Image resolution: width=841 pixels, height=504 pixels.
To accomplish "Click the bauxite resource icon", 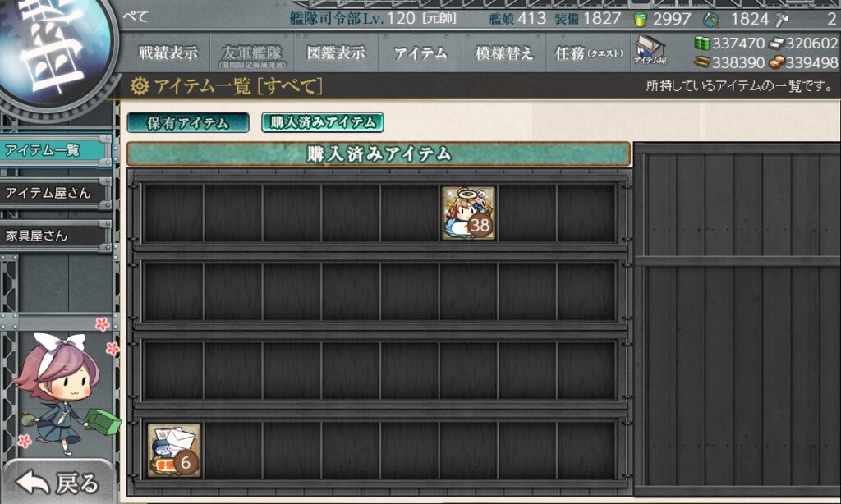I will coord(776,63).
